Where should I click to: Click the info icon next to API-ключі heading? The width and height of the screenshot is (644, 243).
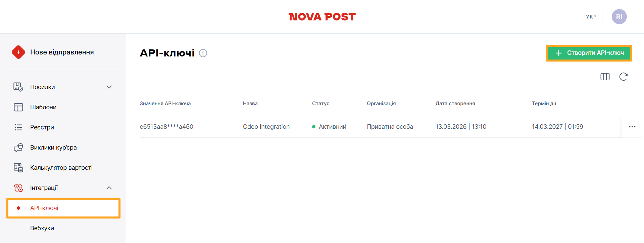(x=203, y=53)
